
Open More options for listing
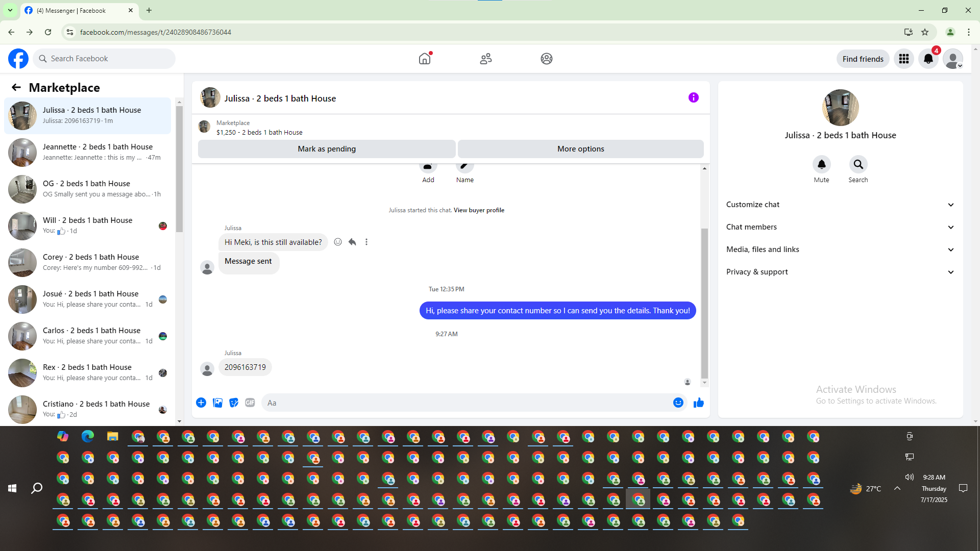tap(581, 149)
